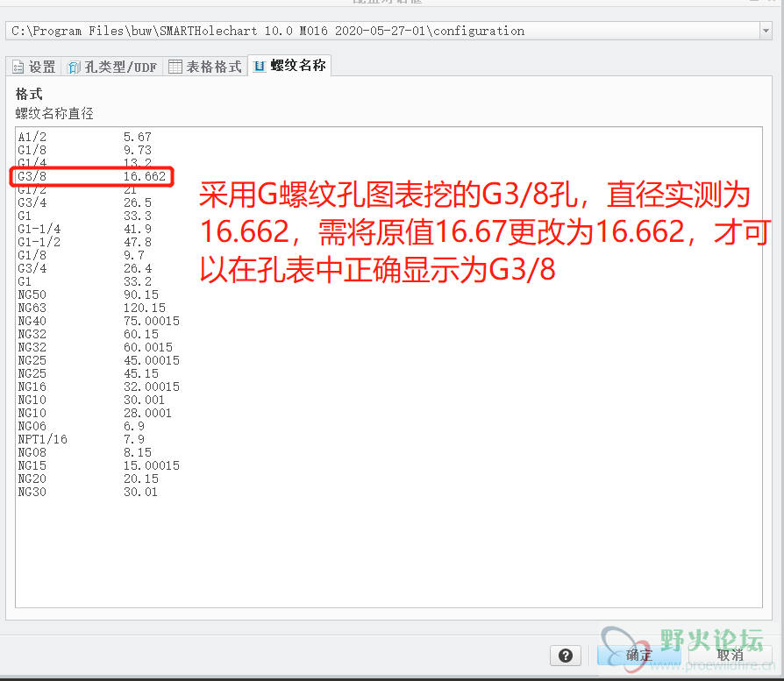The image size is (784, 681).
Task: Click the NG10 row with 30.001
Action: (x=91, y=400)
